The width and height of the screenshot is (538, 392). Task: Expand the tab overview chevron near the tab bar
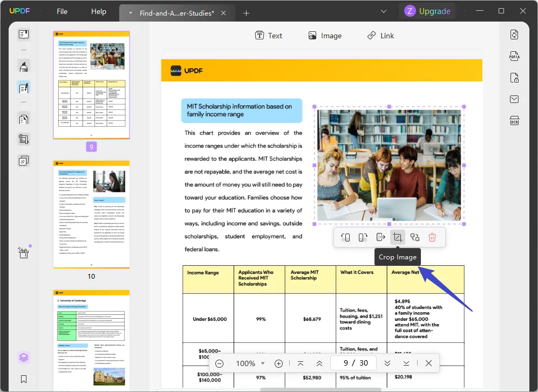384,11
